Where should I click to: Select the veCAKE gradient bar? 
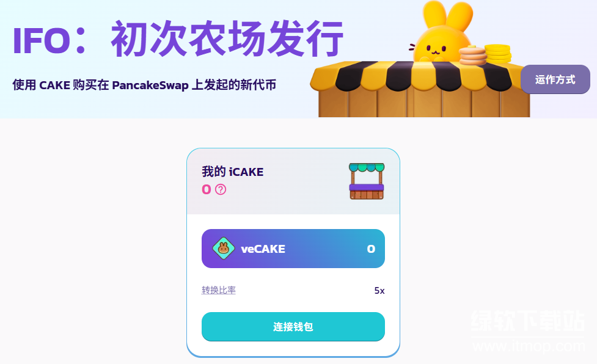(x=293, y=249)
